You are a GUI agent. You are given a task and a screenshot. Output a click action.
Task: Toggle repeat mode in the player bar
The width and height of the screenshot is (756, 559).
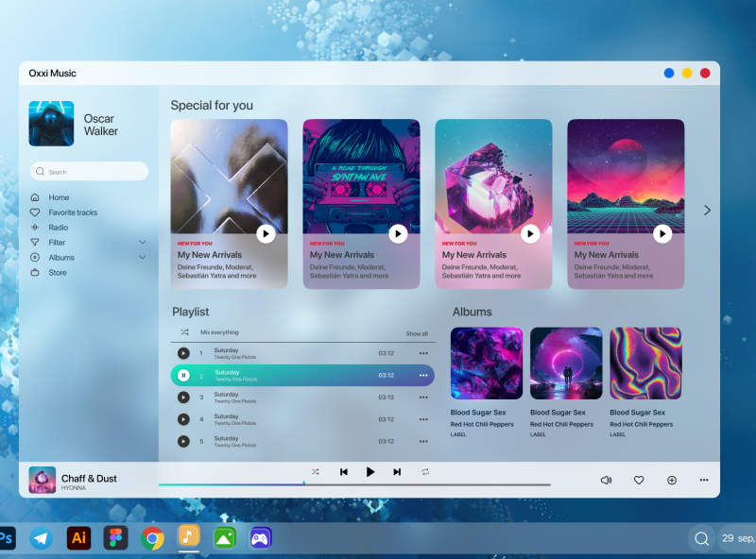[x=425, y=472]
